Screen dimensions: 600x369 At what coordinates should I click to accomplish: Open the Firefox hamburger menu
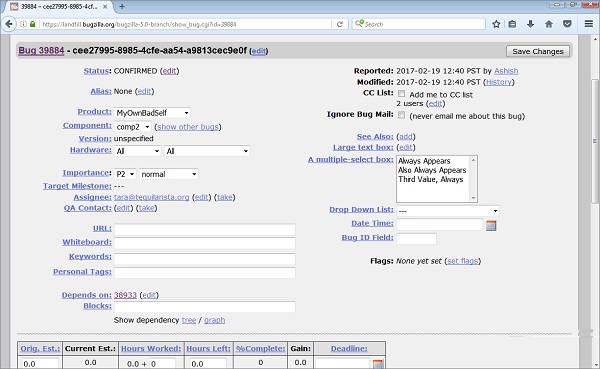(x=589, y=24)
